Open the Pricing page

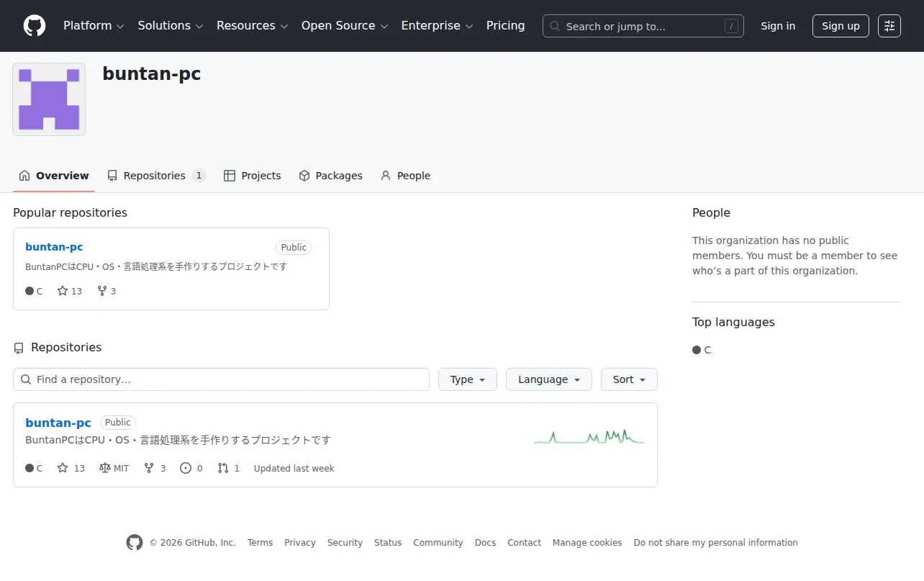click(x=506, y=26)
